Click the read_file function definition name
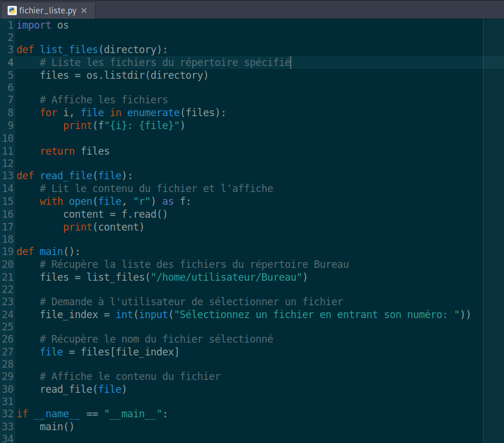This screenshot has height=443, width=504. click(x=66, y=176)
